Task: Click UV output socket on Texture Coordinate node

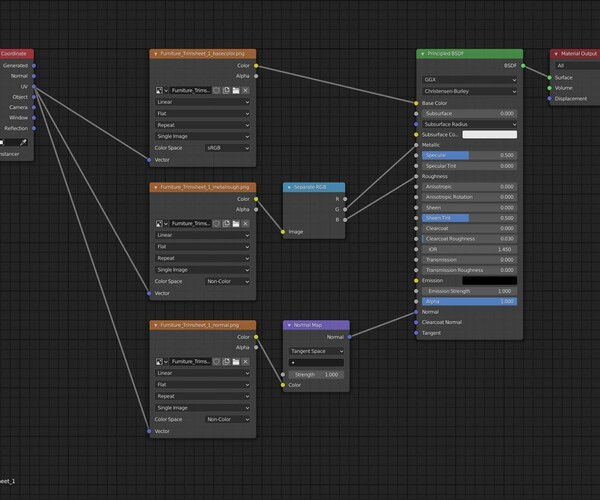Action: 34,87
